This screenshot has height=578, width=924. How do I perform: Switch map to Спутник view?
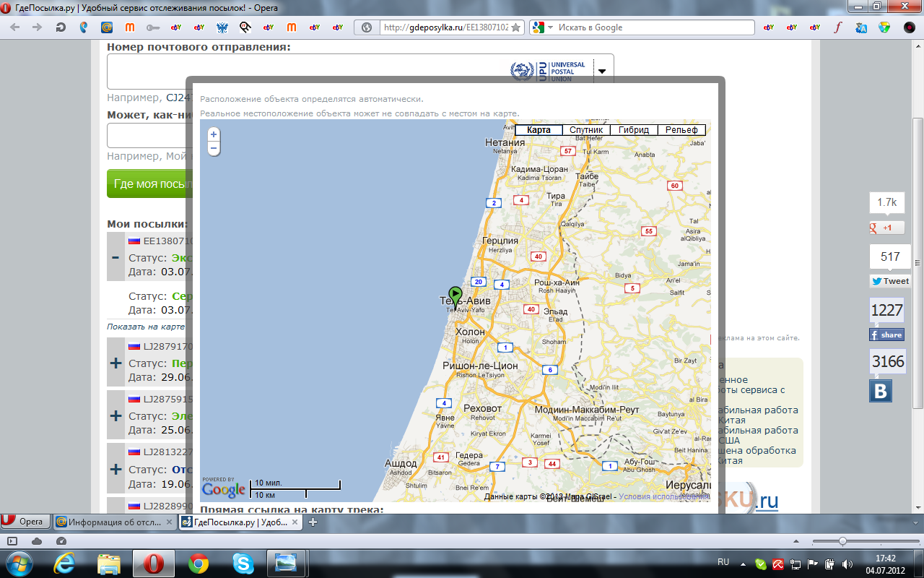pyautogui.click(x=585, y=130)
